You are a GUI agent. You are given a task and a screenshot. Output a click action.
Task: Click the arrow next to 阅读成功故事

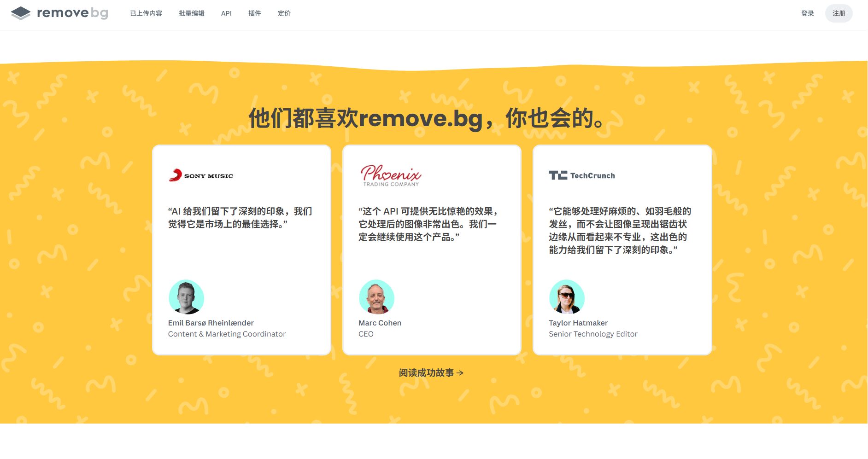[x=460, y=373]
